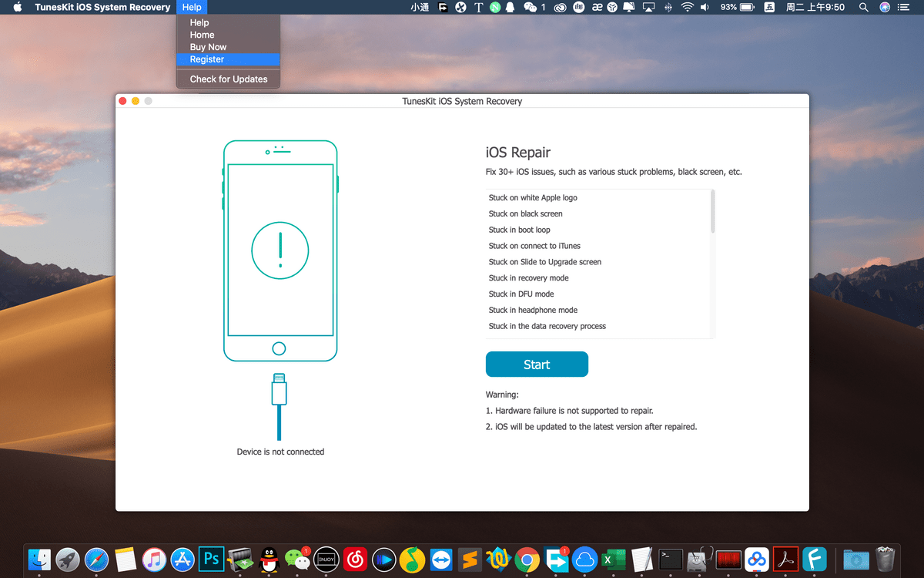Start the iOS repair process
This screenshot has width=924, height=578.
click(x=537, y=365)
